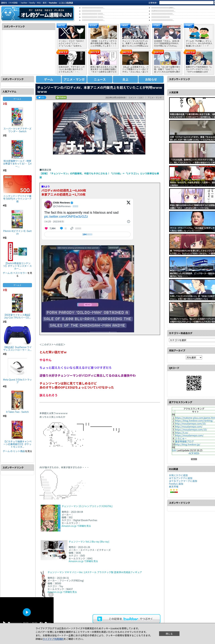
Task: Open the 【悲報】 related Chainsaw Man article link
Action: [x=99, y=175]
